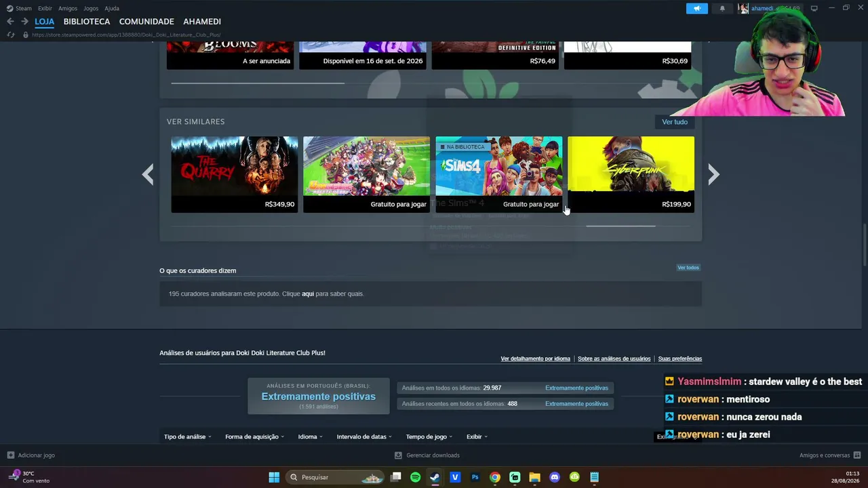
Task: Open the Windows Start menu
Action: (x=274, y=477)
